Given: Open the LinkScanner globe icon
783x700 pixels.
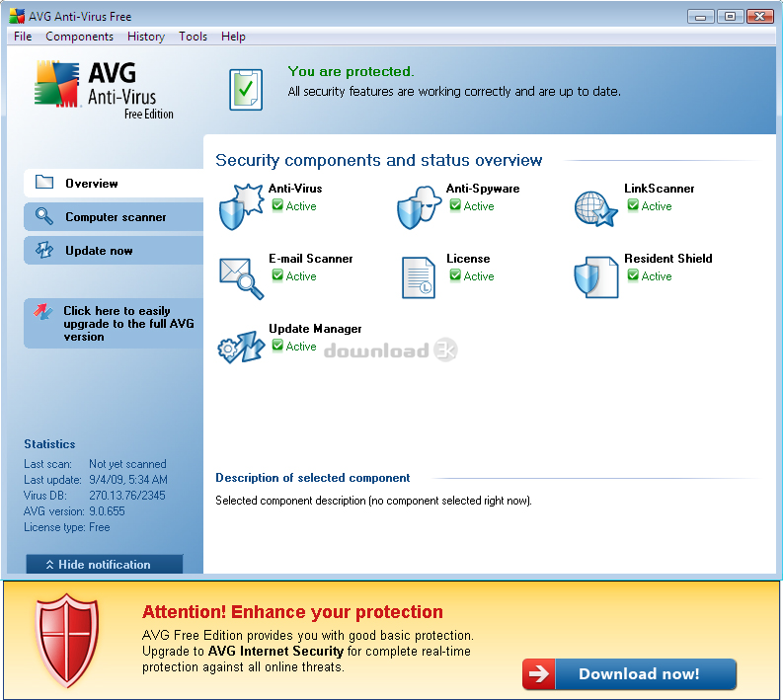Looking at the screenshot, I should [595, 208].
